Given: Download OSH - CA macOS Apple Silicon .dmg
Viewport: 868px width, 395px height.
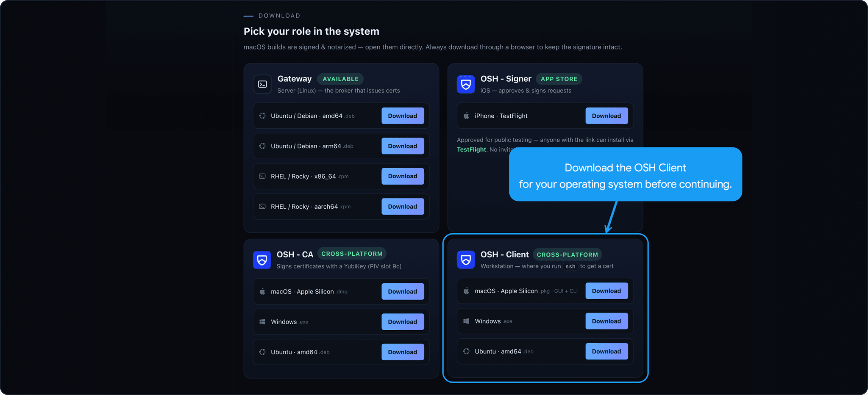Looking at the screenshot, I should coord(403,291).
